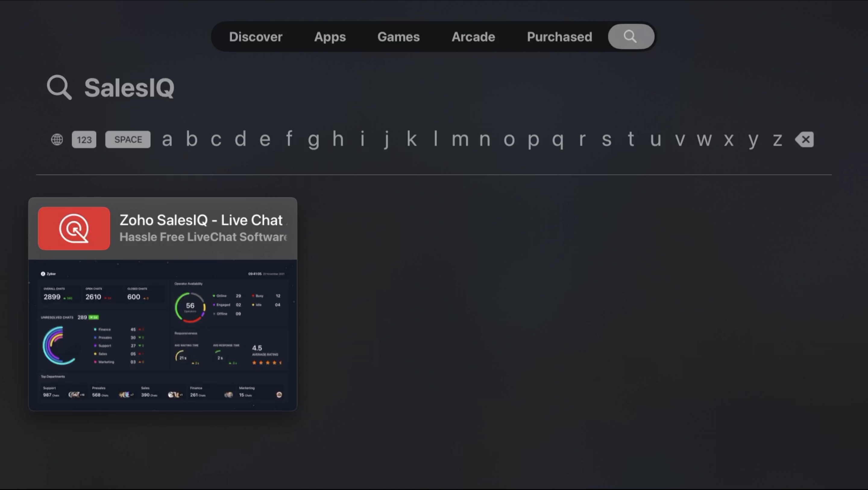Click the search magnifier tab
The height and width of the screenshot is (490, 868).
pos(631,37)
